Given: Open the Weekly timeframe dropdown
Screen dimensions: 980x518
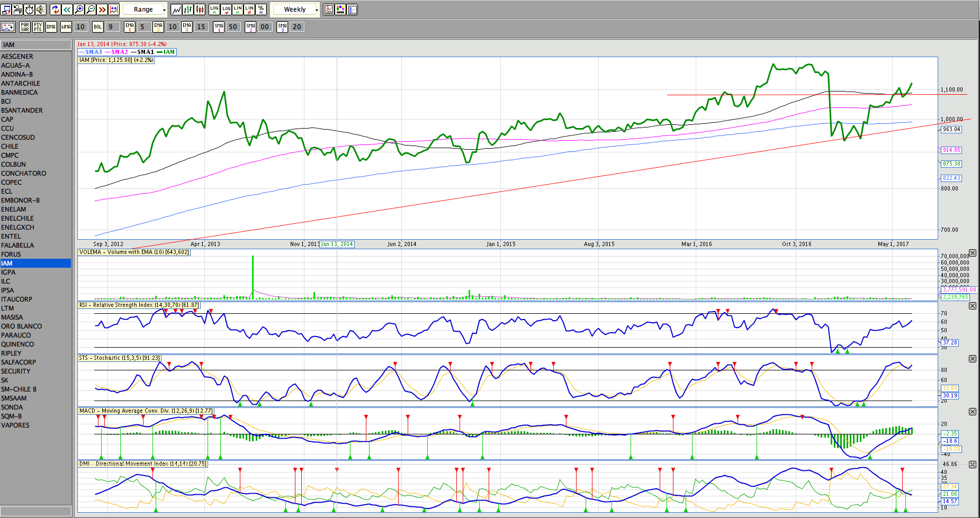Looking at the screenshot, I should (295, 10).
